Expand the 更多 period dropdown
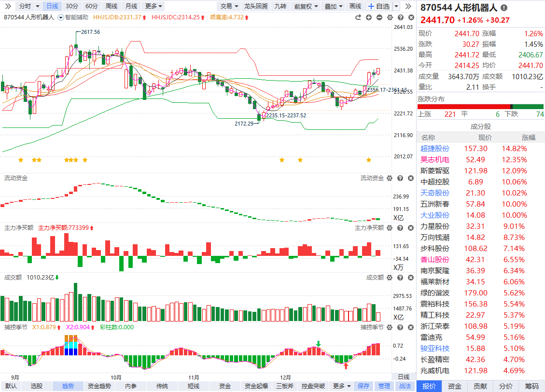 154,6
